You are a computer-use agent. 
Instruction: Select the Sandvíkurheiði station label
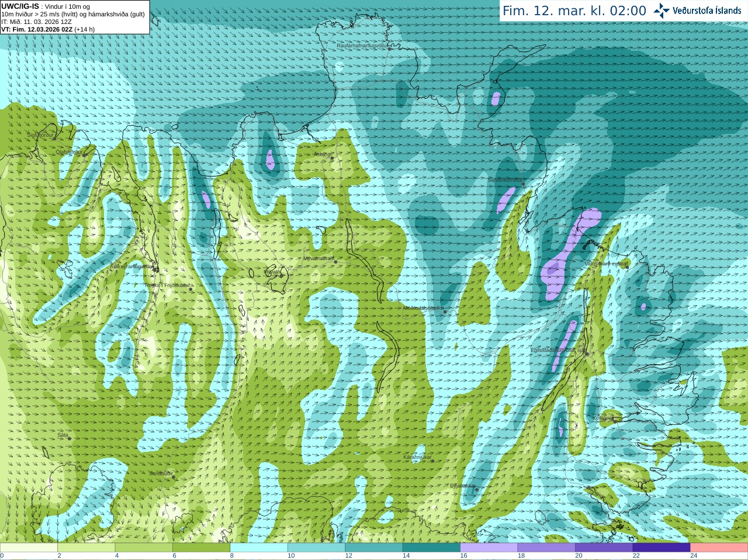[505, 180]
